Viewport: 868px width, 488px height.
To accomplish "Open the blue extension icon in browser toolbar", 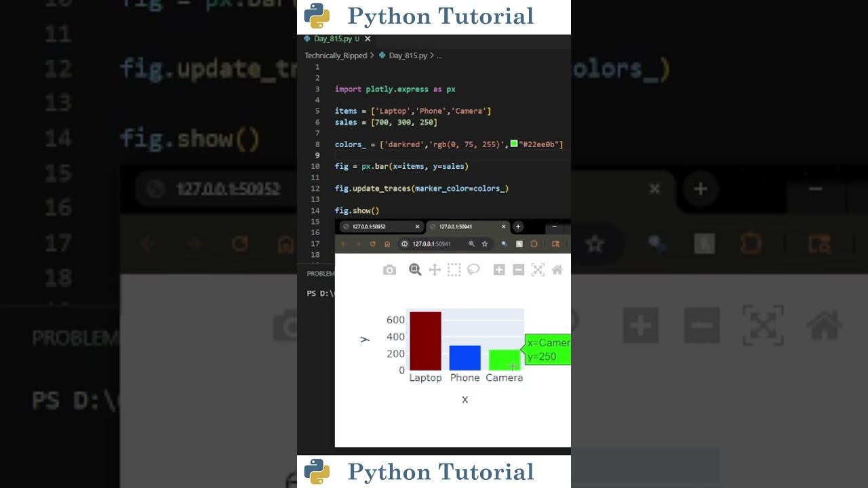I will click(x=504, y=244).
